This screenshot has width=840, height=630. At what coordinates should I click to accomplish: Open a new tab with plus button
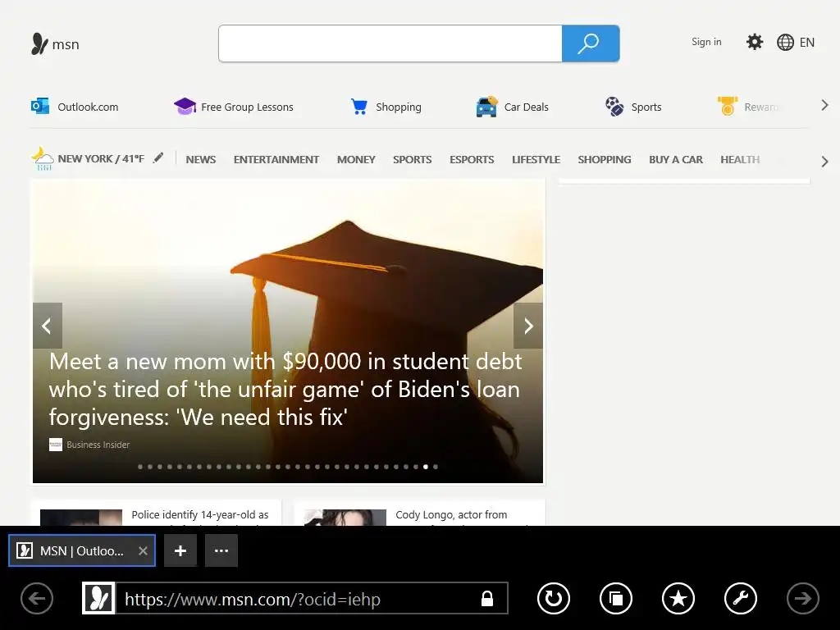click(180, 550)
